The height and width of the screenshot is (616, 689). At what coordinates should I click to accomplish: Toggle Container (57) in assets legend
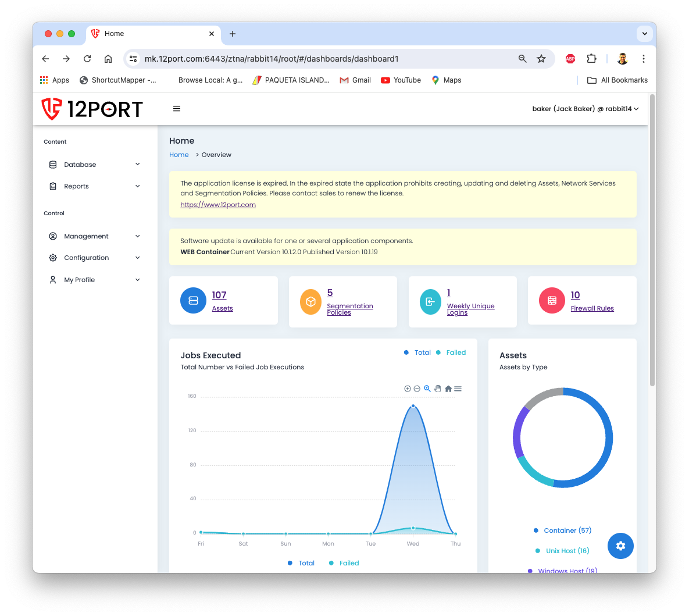[x=567, y=530]
